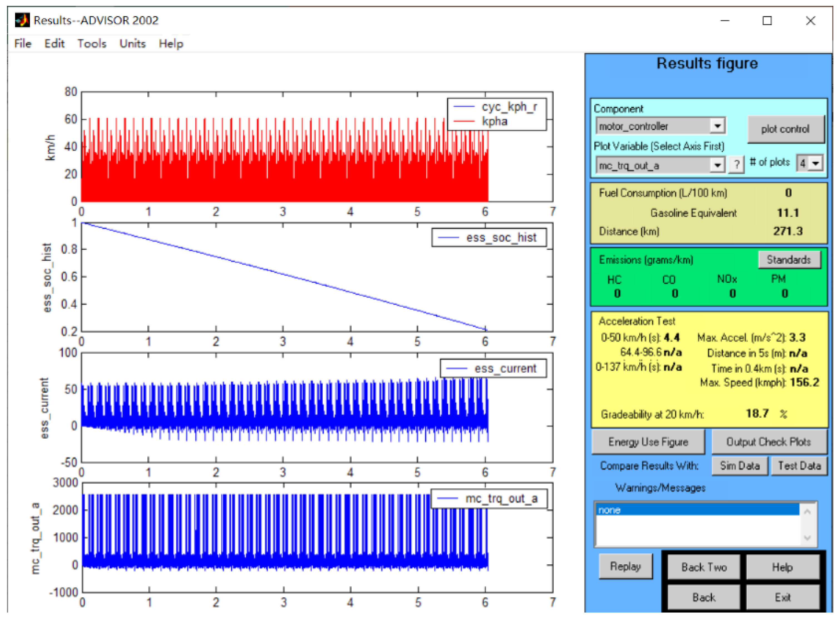
Task: Open the Tools menu
Action: coord(92,44)
